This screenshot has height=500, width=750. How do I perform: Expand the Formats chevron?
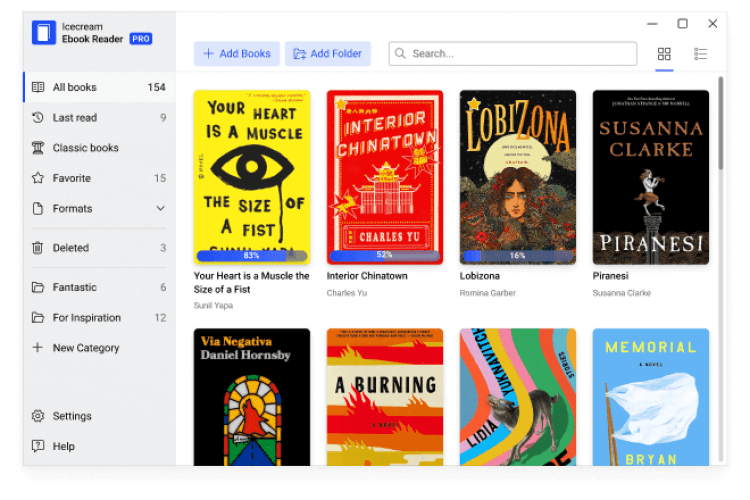point(161,208)
